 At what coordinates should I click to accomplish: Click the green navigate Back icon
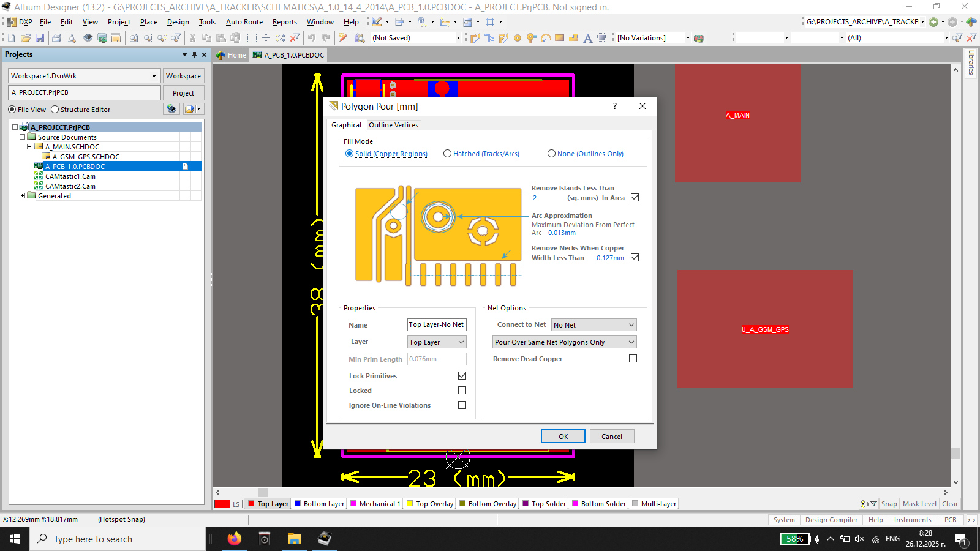933,22
